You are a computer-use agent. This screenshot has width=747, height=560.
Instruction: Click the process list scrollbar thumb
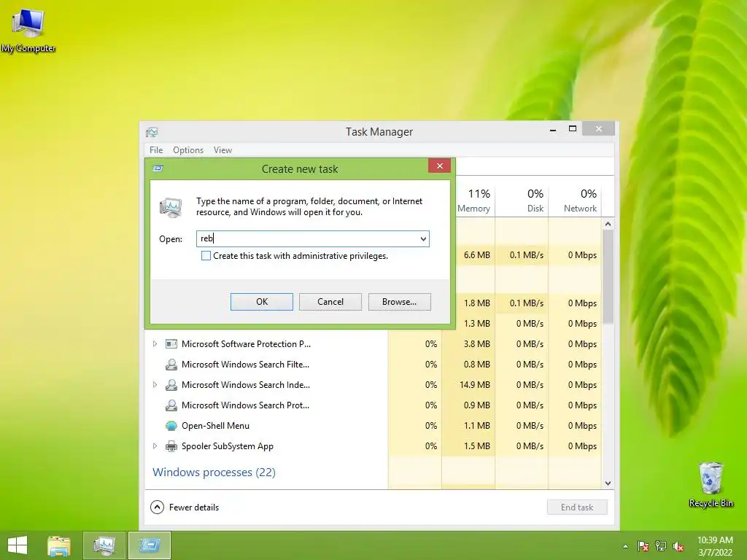[x=608, y=277]
